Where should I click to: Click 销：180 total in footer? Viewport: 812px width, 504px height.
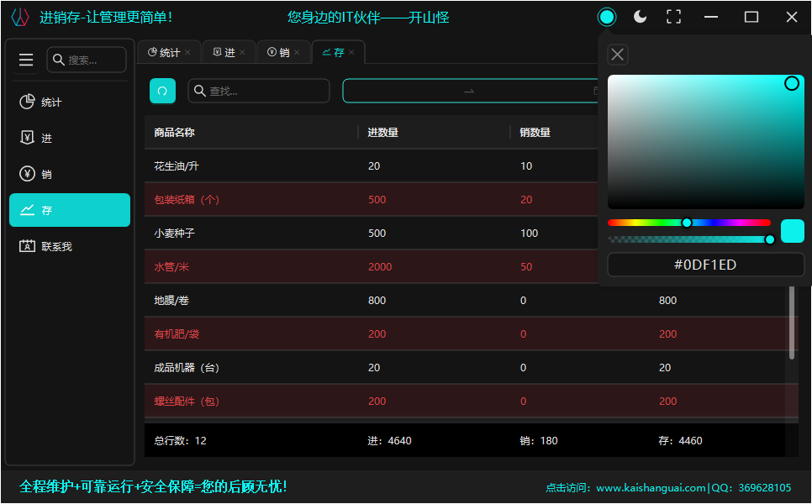point(539,441)
